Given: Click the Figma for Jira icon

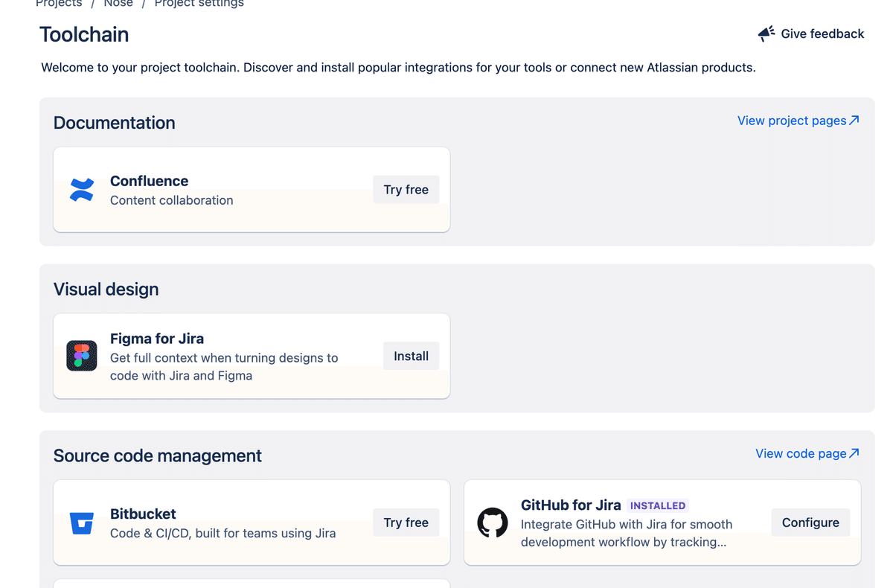Looking at the screenshot, I should [x=82, y=356].
